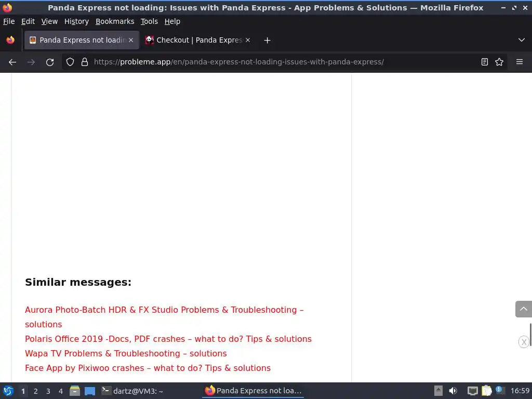The image size is (532, 399).
Task: Open the Edit menu
Action: pyautogui.click(x=28, y=21)
